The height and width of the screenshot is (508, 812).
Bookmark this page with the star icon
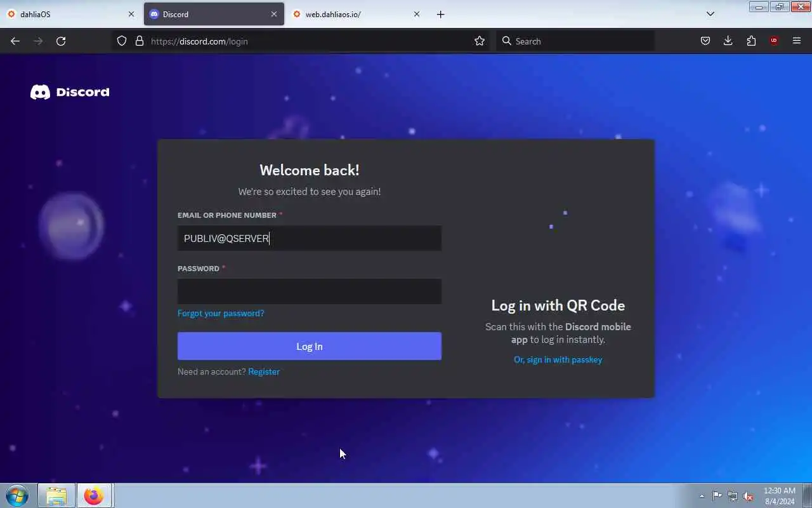pyautogui.click(x=480, y=41)
